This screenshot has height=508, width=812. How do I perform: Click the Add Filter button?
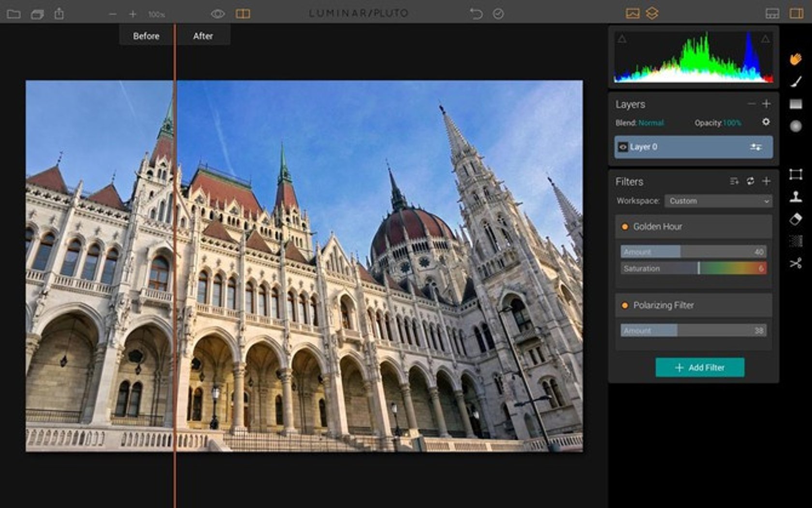point(699,367)
